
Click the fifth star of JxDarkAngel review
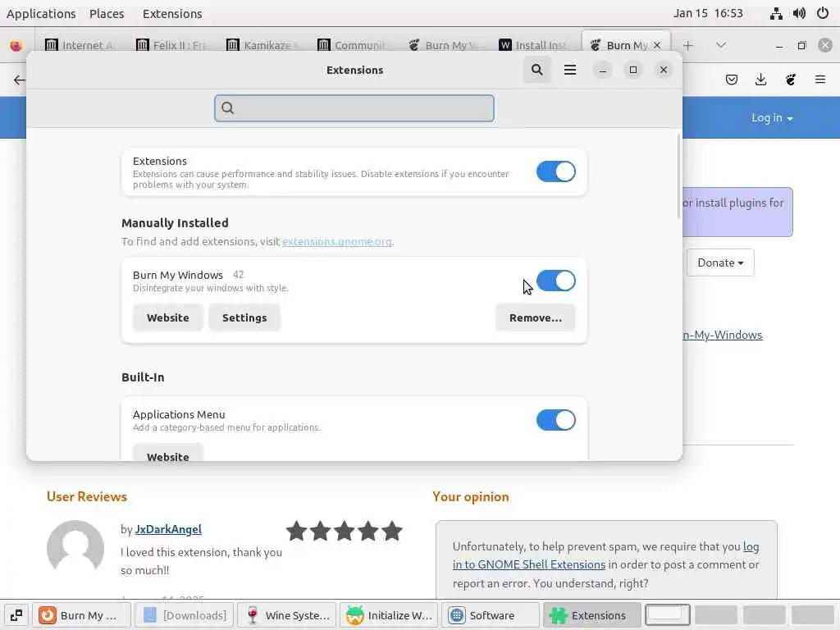point(392,531)
